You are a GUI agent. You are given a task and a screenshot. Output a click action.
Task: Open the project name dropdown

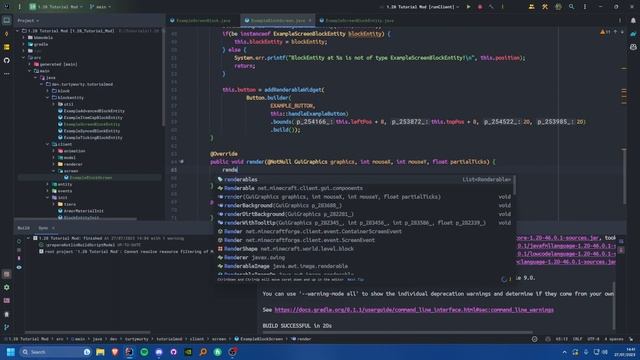click(56, 7)
